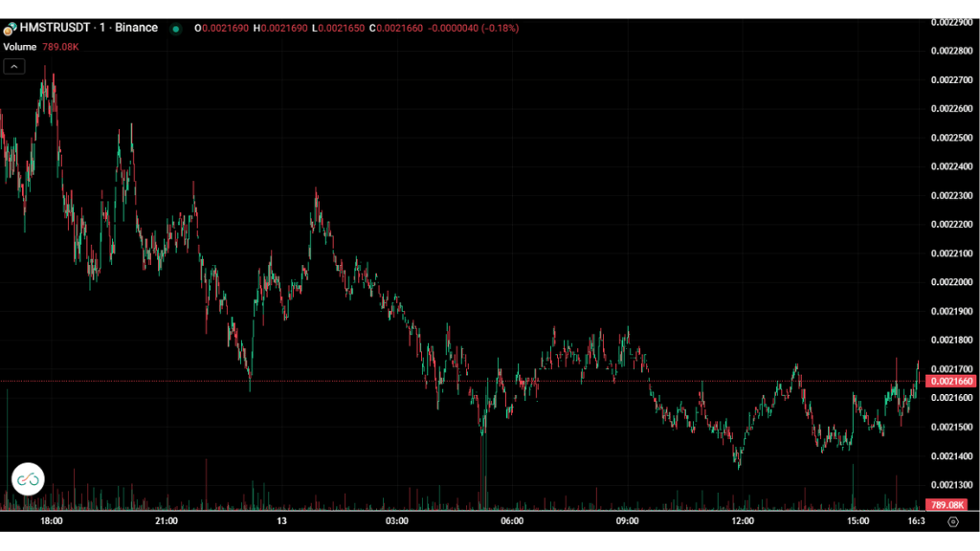980x551 pixels.
Task: Collapse the indicator legend with arrow button
Action: click(14, 66)
